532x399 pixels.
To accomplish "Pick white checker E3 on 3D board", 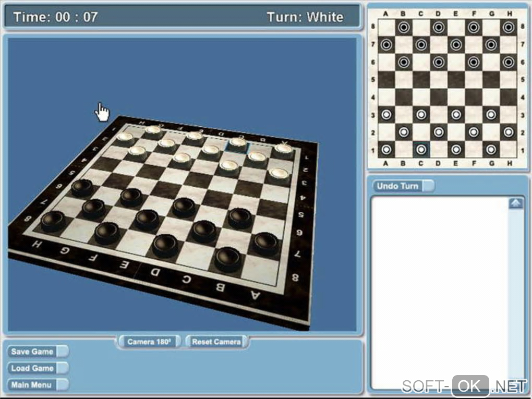I will 182,160.
